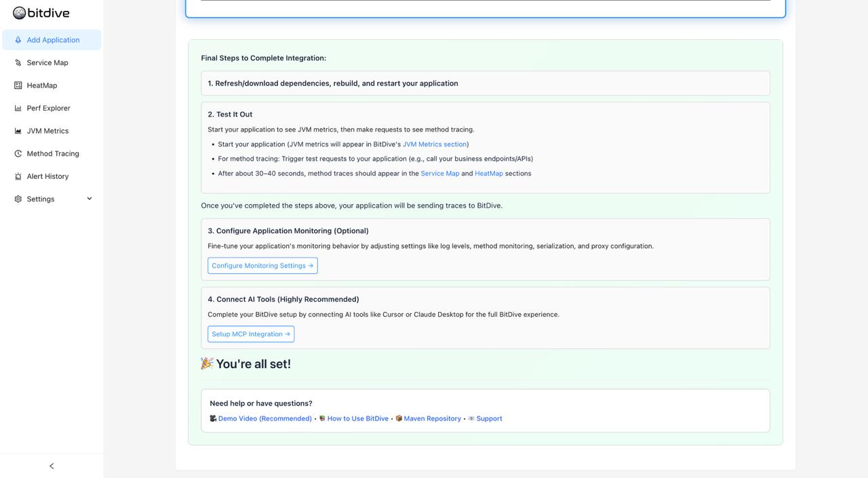The image size is (868, 478).
Task: Follow the inline HeatMap link
Action: point(489,174)
